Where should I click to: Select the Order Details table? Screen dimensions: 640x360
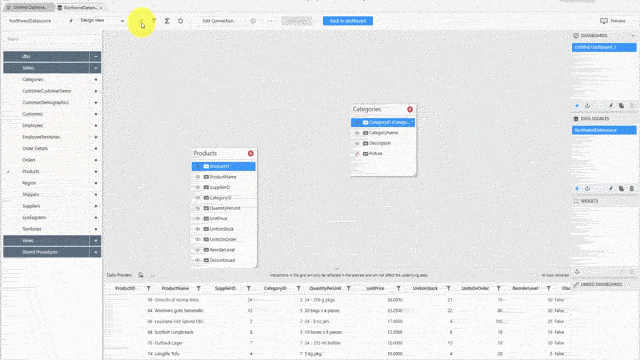(35, 149)
